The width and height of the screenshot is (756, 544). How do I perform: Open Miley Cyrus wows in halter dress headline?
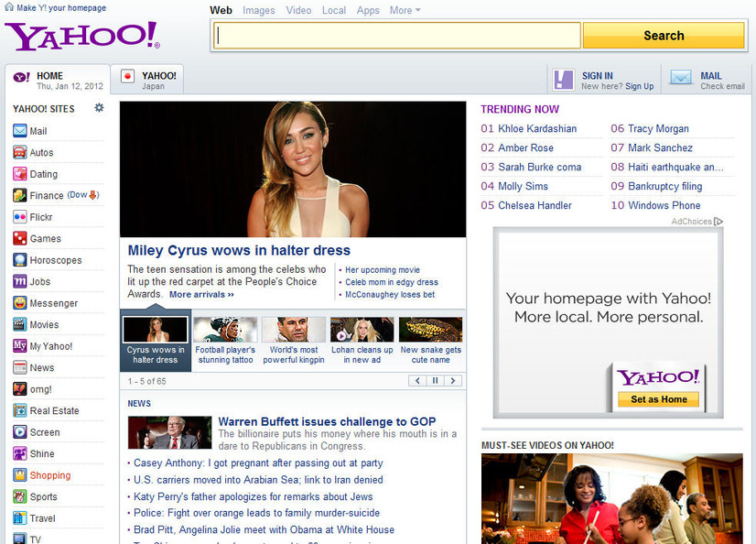coord(239,250)
